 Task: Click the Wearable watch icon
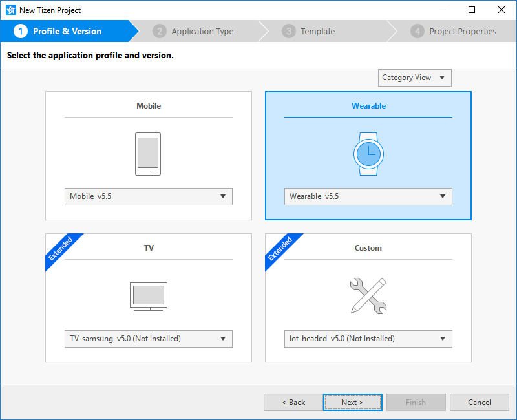click(368, 153)
